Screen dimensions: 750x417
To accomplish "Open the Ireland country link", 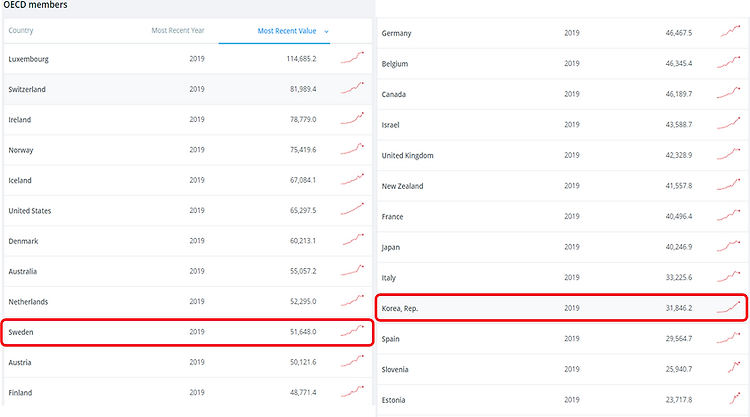I will [20, 120].
